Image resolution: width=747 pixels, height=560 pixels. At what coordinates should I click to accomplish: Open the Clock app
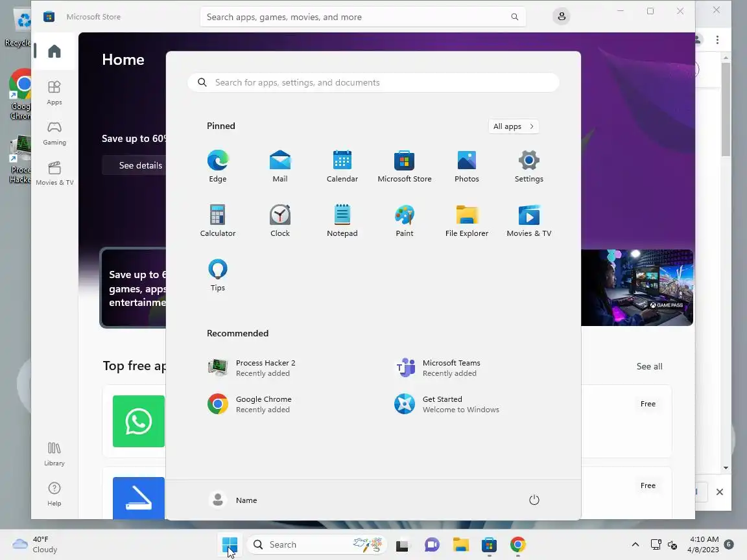tap(280, 220)
